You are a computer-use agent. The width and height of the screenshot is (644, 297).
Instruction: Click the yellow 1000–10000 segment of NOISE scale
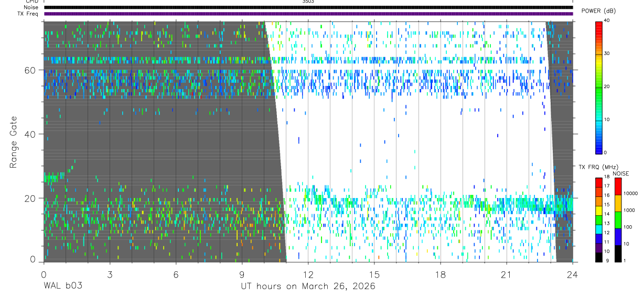(x=618, y=203)
